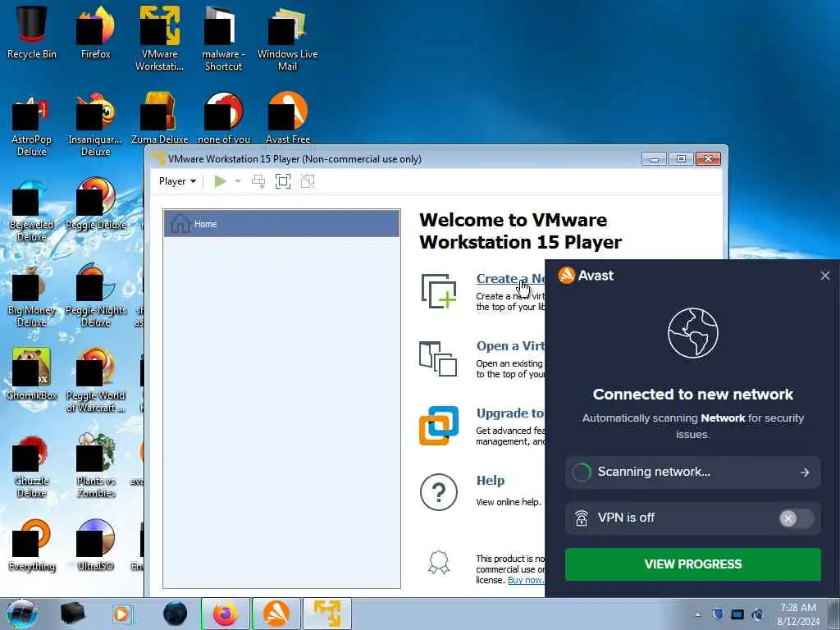The width and height of the screenshot is (840, 630).
Task: Click the Buy now link
Action: point(526,580)
